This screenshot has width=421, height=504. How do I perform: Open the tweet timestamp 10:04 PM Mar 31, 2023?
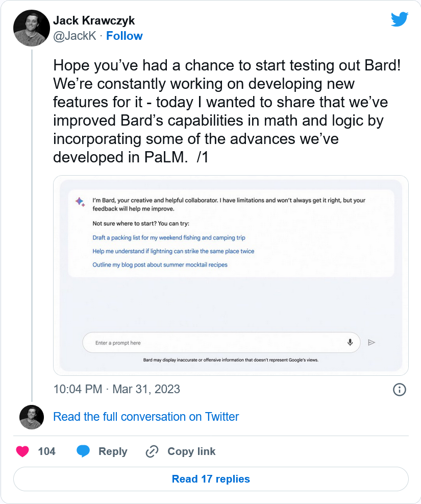coord(116,389)
